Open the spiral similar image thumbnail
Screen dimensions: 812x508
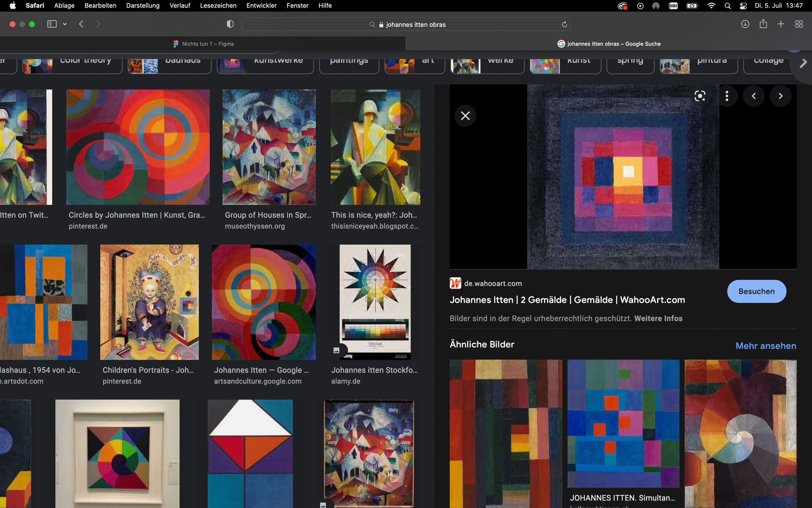(741, 434)
